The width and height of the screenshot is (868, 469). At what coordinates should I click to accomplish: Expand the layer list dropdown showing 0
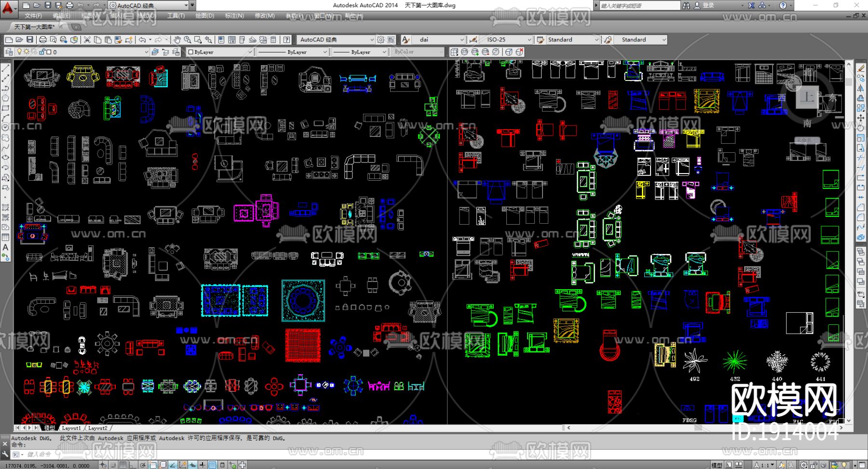pyautogui.click(x=146, y=52)
